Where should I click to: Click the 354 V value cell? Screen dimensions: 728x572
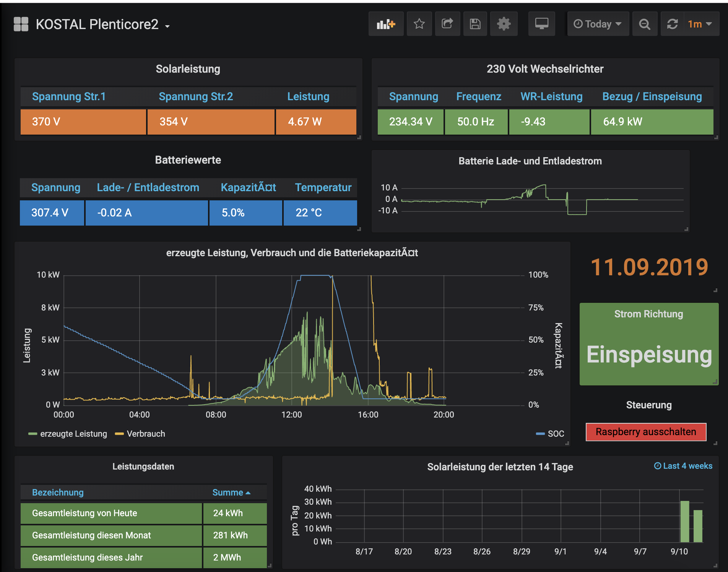point(211,122)
